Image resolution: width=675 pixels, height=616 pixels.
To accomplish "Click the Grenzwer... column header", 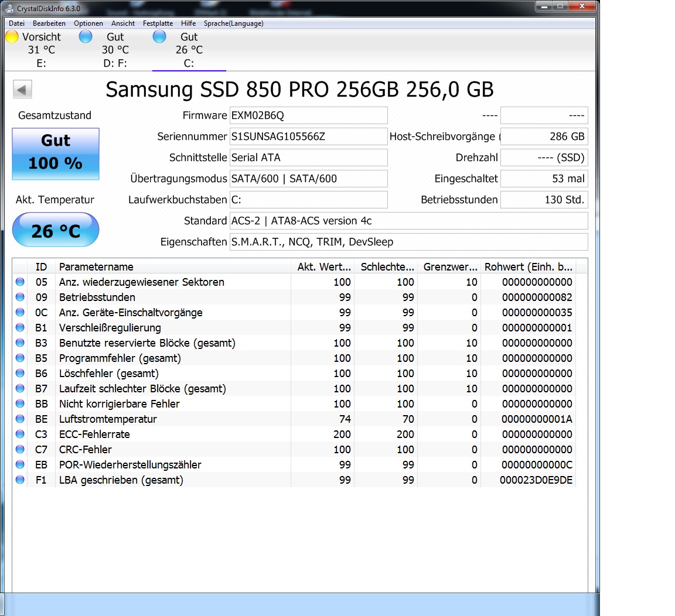I will pyautogui.click(x=449, y=266).
